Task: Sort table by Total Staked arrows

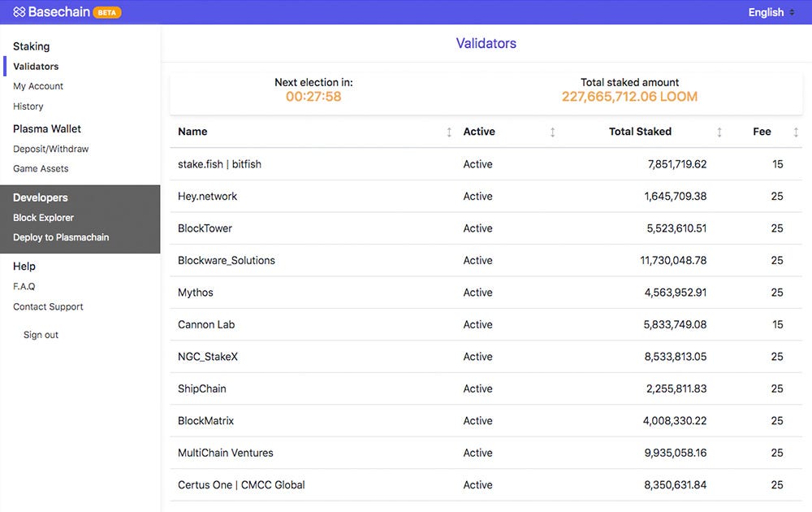Action: click(719, 132)
